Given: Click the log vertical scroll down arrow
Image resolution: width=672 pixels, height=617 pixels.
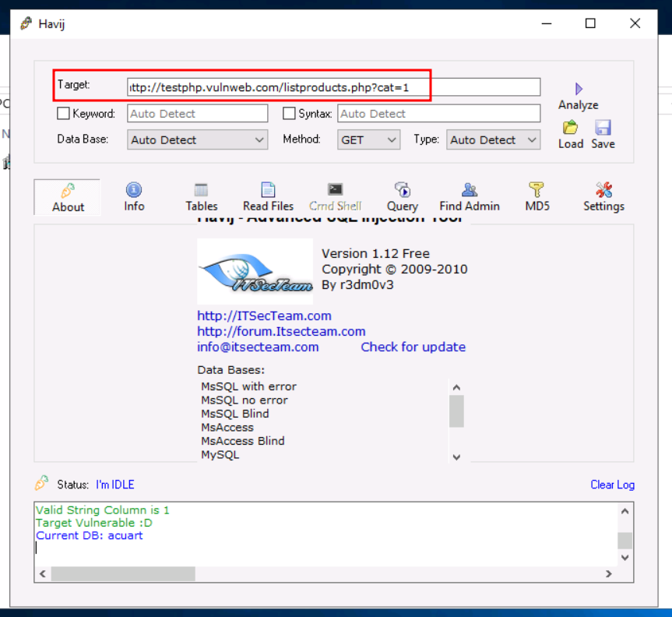Looking at the screenshot, I should [625, 557].
